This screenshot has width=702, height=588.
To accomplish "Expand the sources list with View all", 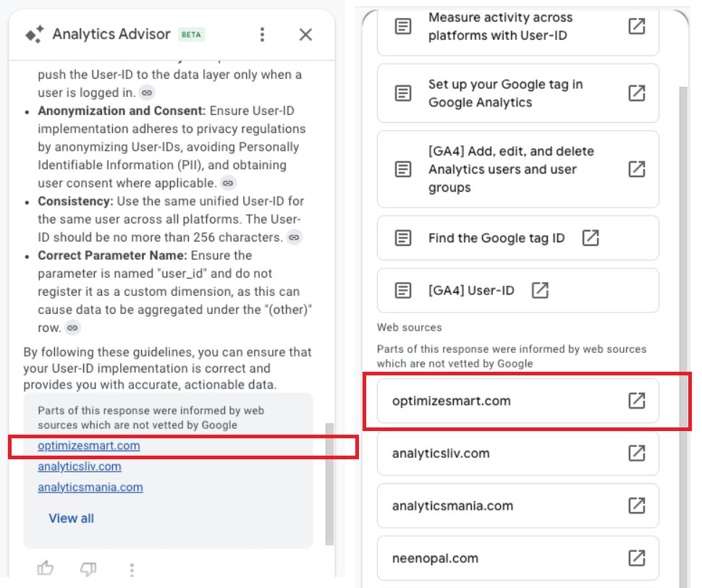I will [x=70, y=518].
